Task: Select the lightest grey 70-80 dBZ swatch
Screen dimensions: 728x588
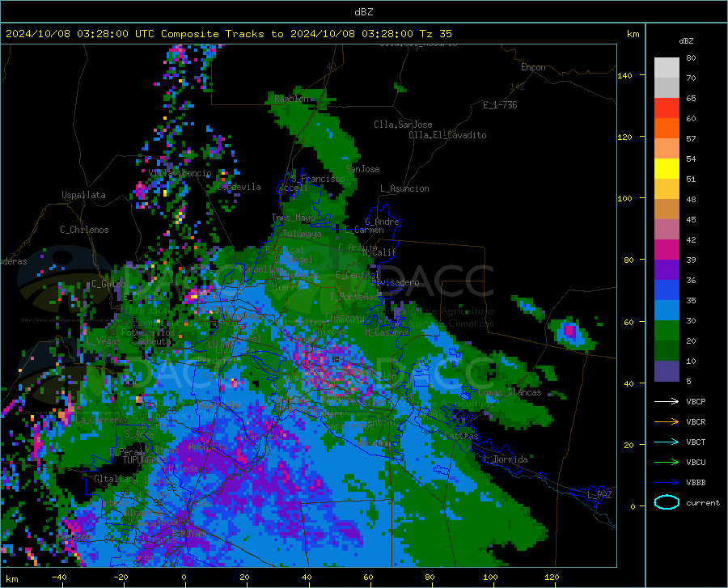Action: pos(667,67)
